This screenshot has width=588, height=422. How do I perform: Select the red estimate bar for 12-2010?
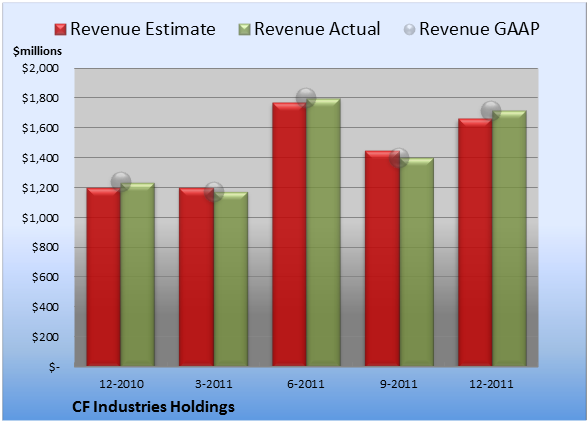click(104, 277)
